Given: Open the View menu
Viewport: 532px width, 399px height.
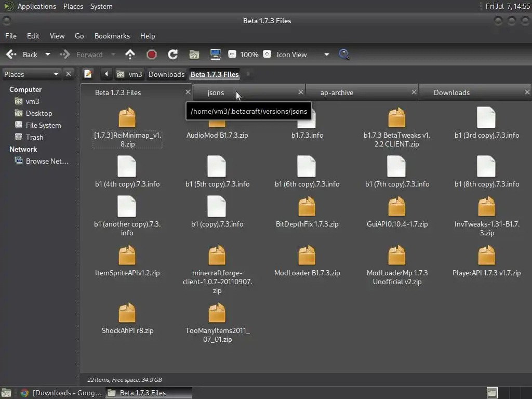Looking at the screenshot, I should pyautogui.click(x=57, y=36).
